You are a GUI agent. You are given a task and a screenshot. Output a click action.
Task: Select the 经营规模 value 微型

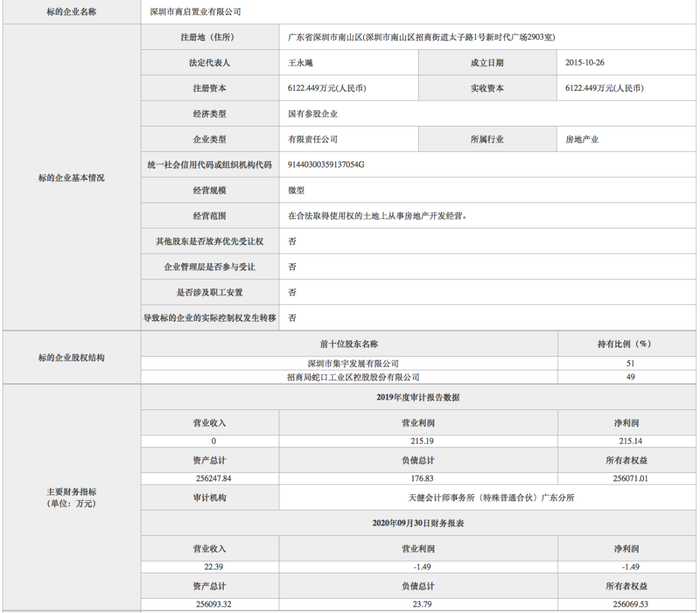(x=296, y=191)
